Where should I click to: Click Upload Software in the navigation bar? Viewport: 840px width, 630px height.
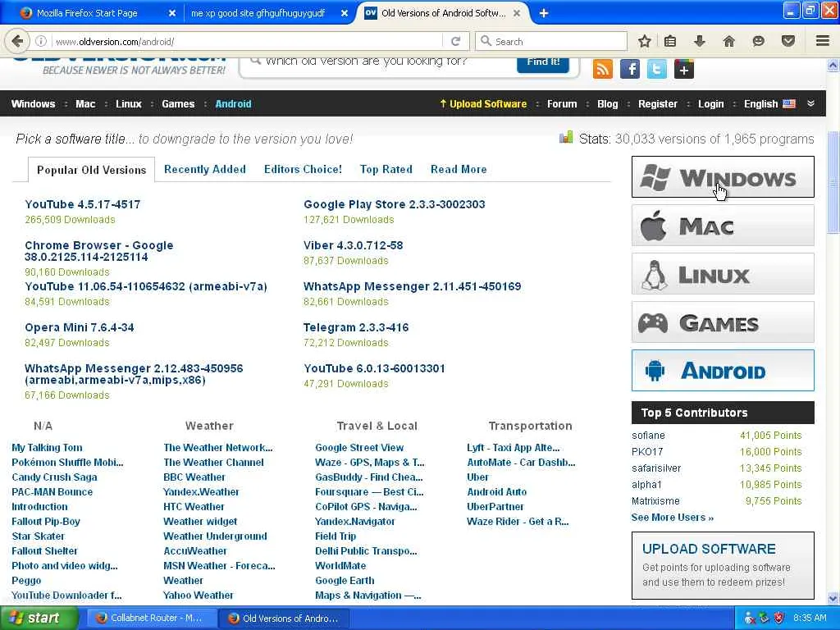click(483, 104)
